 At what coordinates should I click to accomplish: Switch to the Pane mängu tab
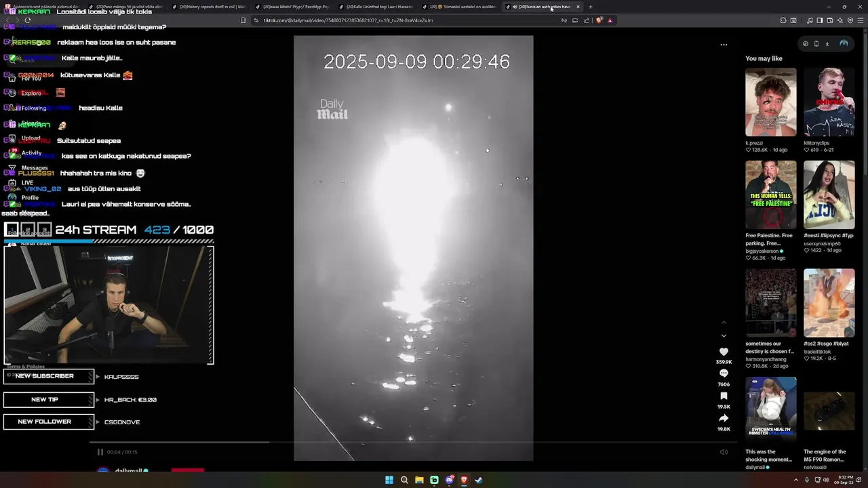click(125, 7)
